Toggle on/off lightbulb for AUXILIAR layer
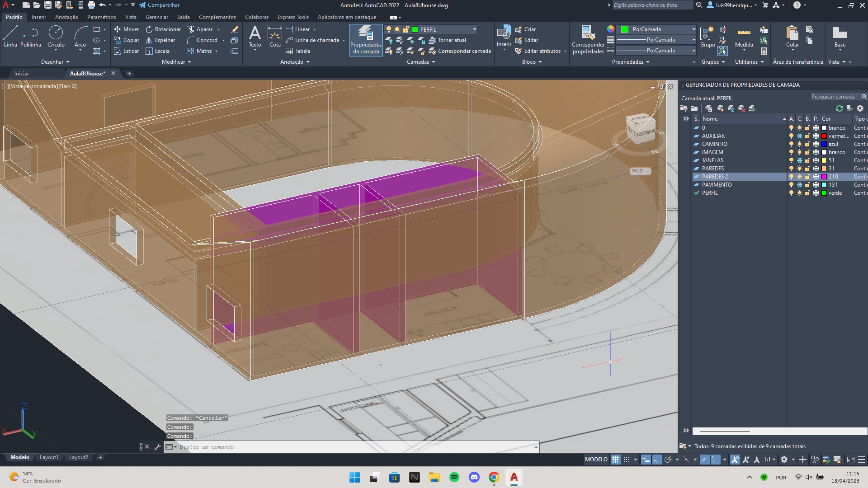This screenshot has width=868, height=488. pos(791,136)
